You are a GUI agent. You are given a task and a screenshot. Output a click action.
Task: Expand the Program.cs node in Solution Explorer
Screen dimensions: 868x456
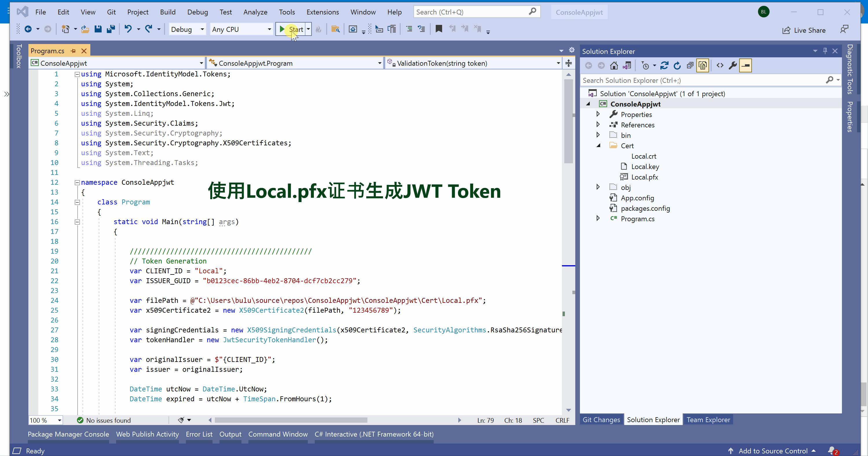tap(598, 218)
